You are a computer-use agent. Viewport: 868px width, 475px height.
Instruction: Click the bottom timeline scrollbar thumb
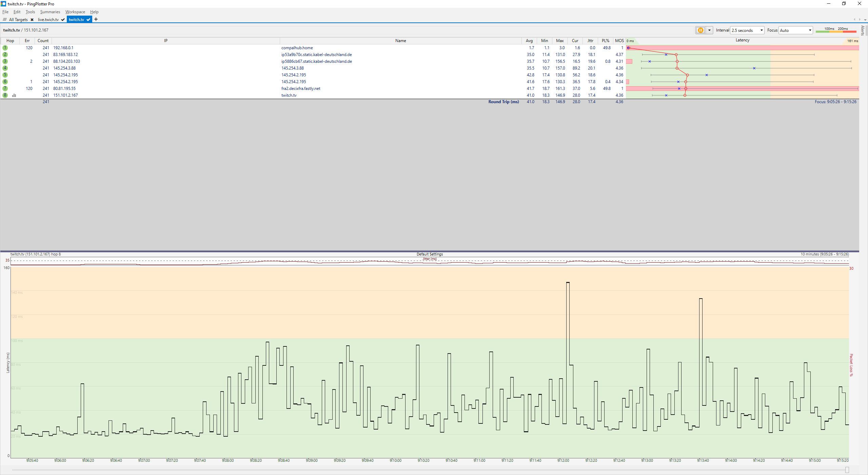point(847,470)
